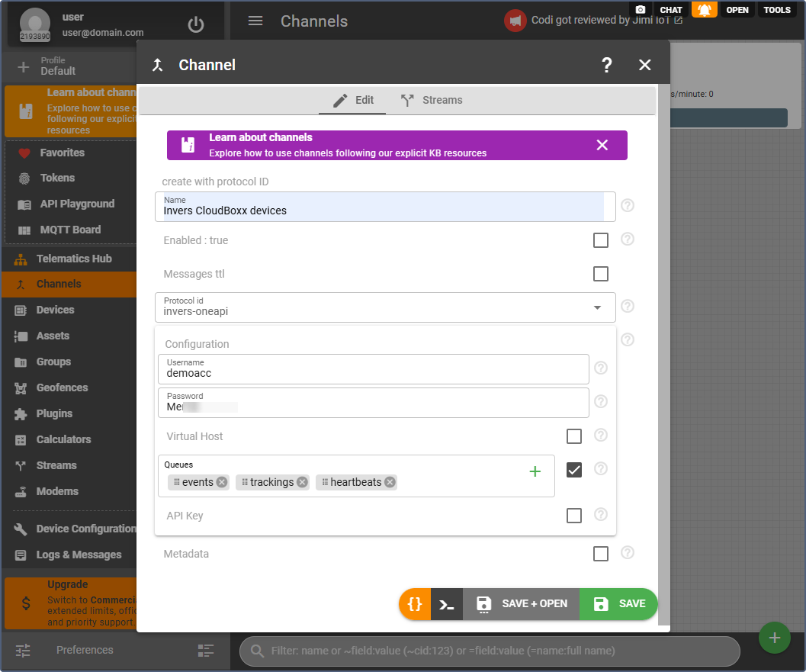Viewport: 806px width, 672px height.
Task: Toggle the Enabled checkbox
Action: [x=601, y=240]
